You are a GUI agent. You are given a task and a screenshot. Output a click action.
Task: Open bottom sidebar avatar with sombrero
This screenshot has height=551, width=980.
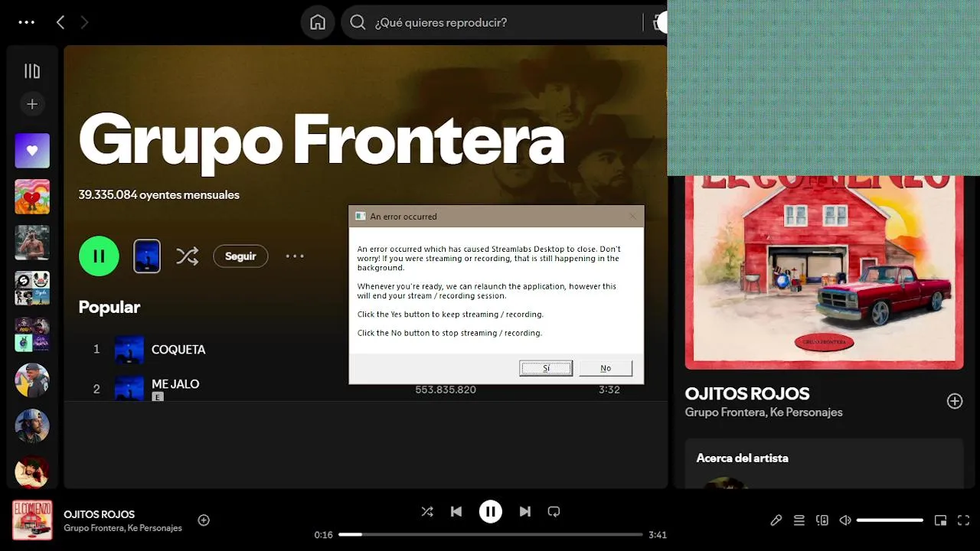(x=32, y=471)
